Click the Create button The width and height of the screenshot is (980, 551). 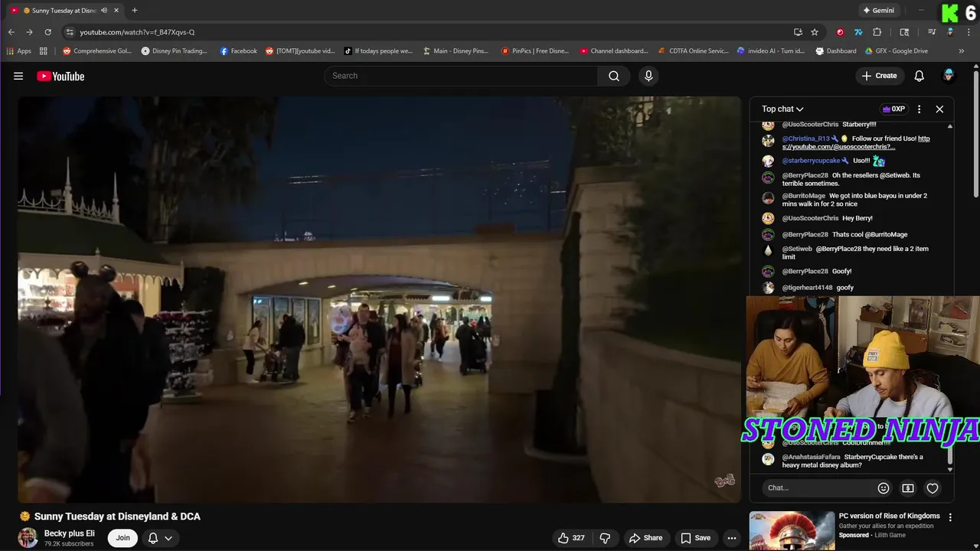(x=879, y=76)
